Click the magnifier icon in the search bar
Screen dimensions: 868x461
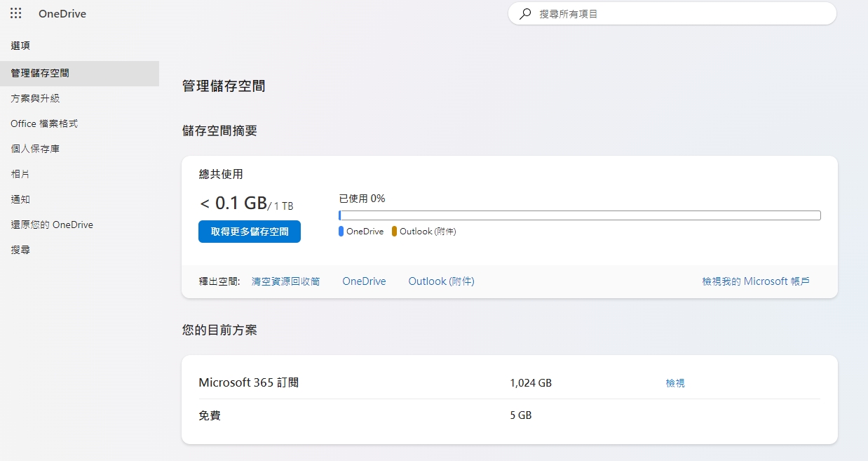coord(524,13)
